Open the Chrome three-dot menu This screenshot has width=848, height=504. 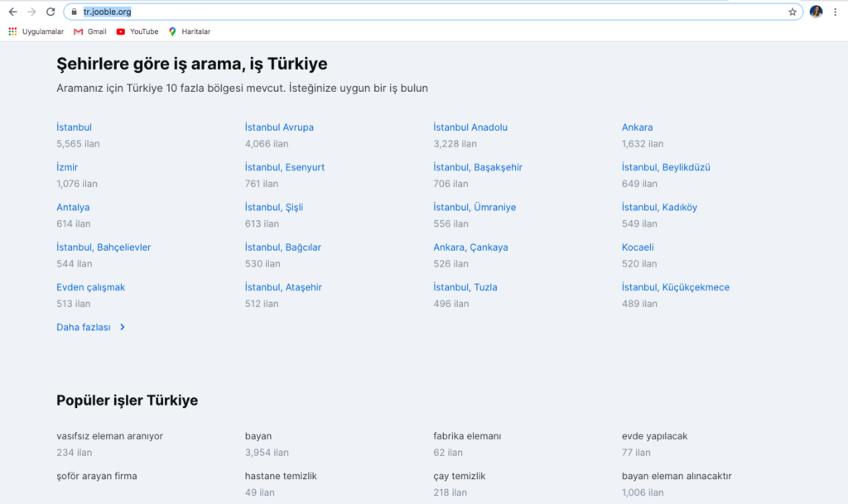pos(836,12)
